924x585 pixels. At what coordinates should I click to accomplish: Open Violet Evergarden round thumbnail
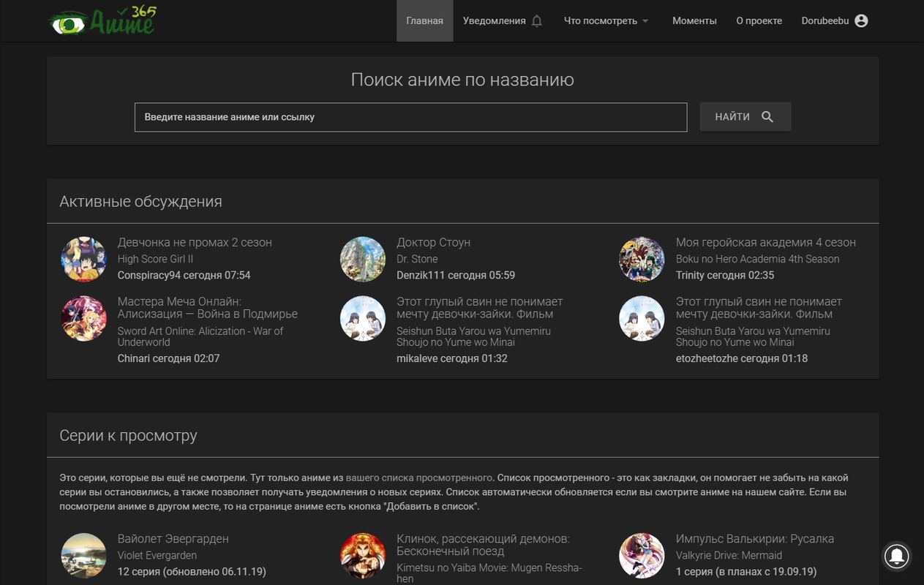[83, 555]
